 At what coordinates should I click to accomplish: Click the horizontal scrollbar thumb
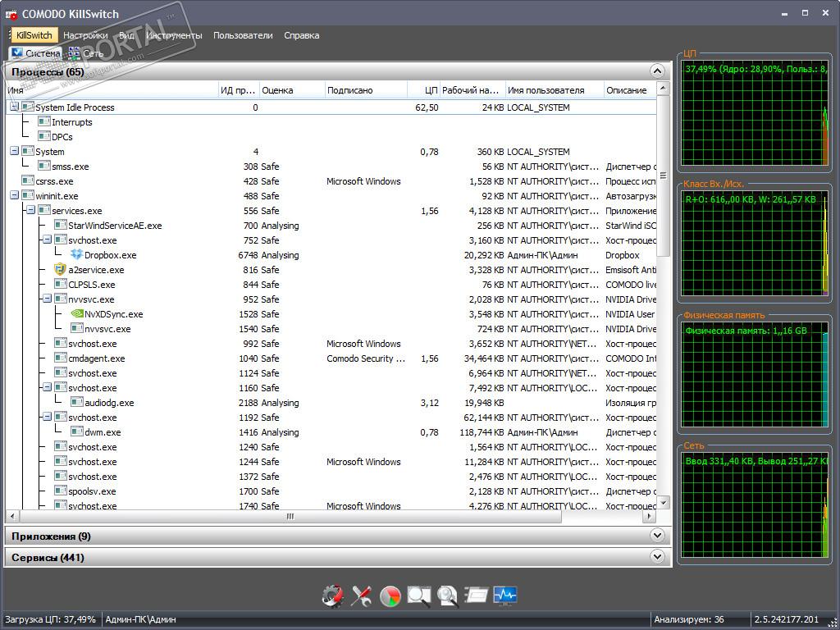(290, 517)
